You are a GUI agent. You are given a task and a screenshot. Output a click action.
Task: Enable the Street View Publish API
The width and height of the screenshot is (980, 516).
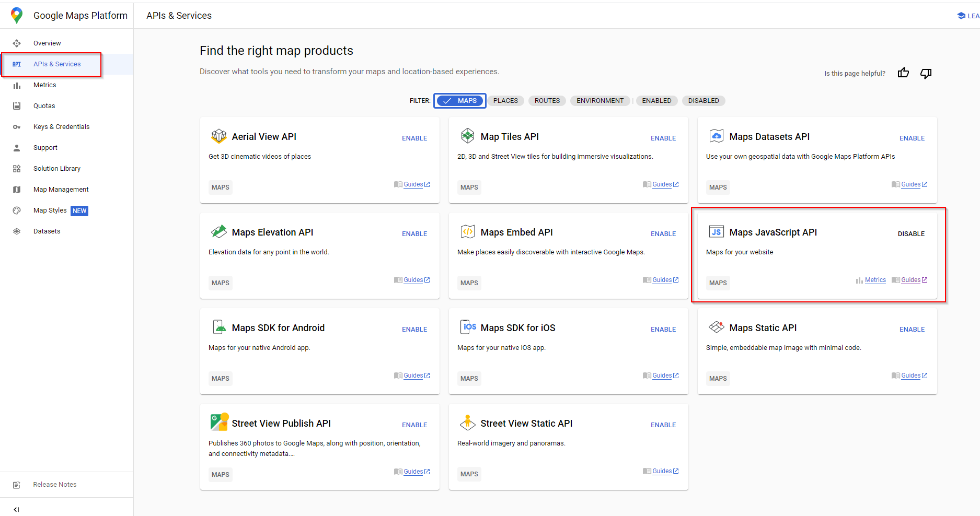tap(414, 425)
